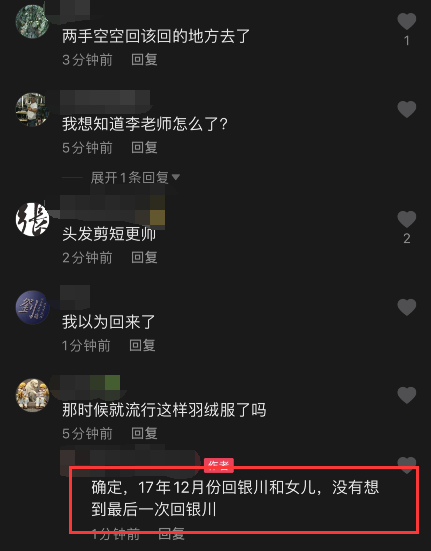This screenshot has width=431, height=551.
Task: Like the comment 我想知道李老师怎么了
Action: tap(406, 109)
